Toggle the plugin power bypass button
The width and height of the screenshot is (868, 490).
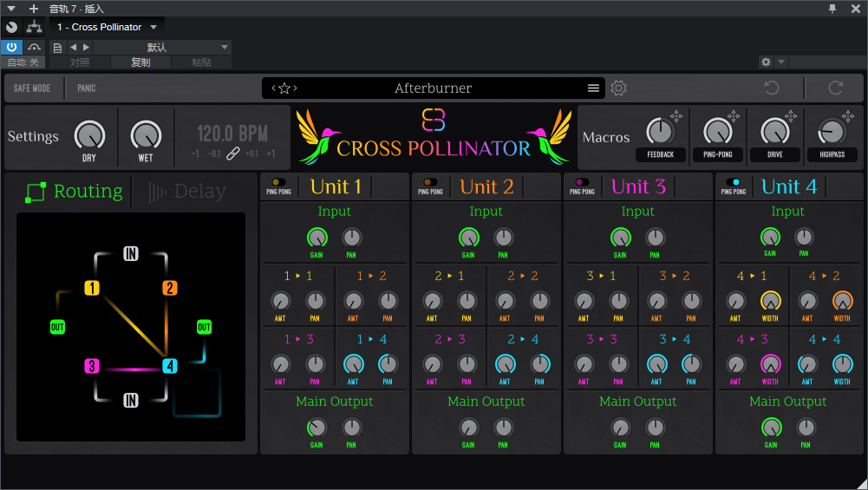(x=11, y=48)
